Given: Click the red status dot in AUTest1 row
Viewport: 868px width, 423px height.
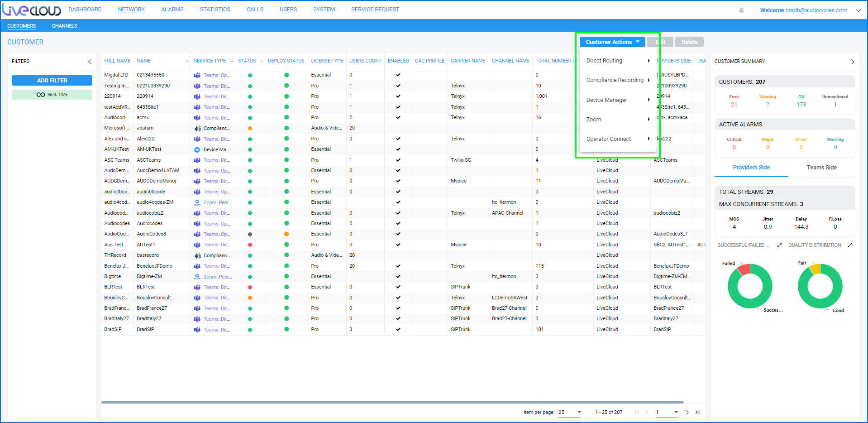Looking at the screenshot, I should (250, 245).
